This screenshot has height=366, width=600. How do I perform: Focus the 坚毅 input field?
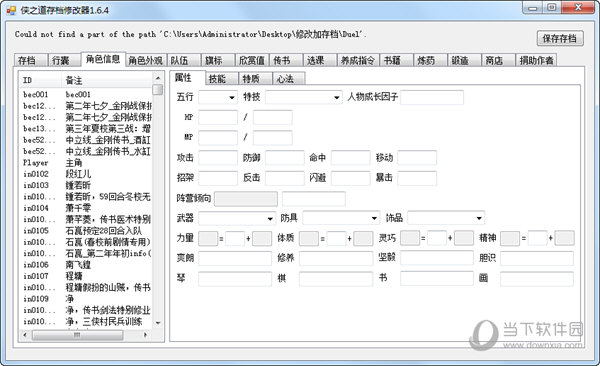pos(437,258)
